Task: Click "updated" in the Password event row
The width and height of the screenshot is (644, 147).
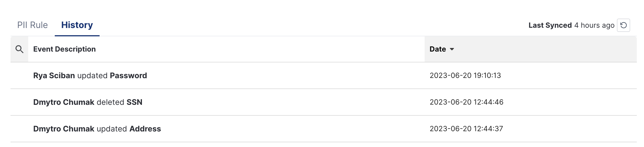Action: click(92, 75)
